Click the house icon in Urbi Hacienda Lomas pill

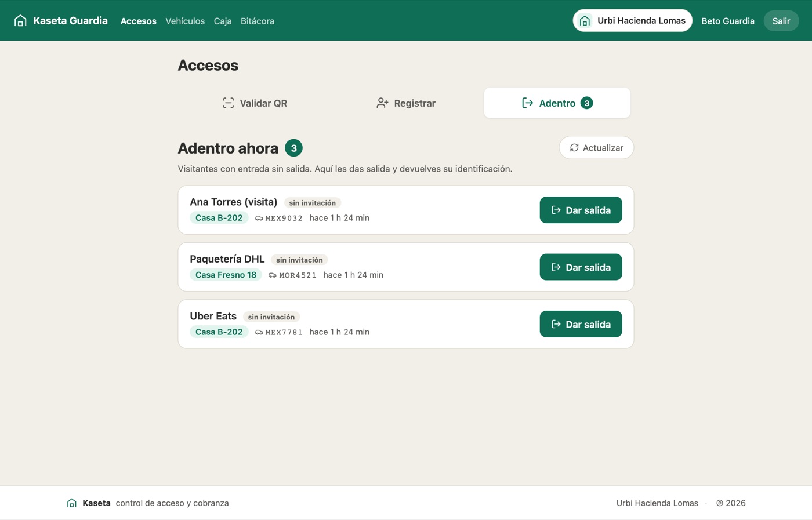pos(585,21)
